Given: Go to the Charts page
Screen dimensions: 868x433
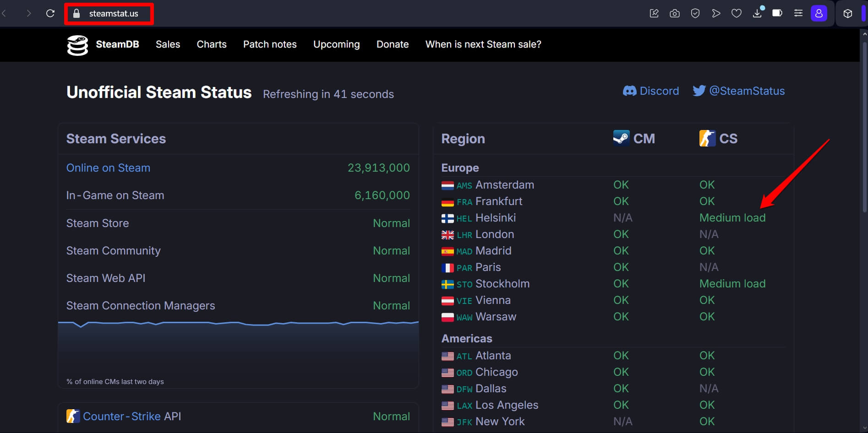Looking at the screenshot, I should tap(211, 44).
